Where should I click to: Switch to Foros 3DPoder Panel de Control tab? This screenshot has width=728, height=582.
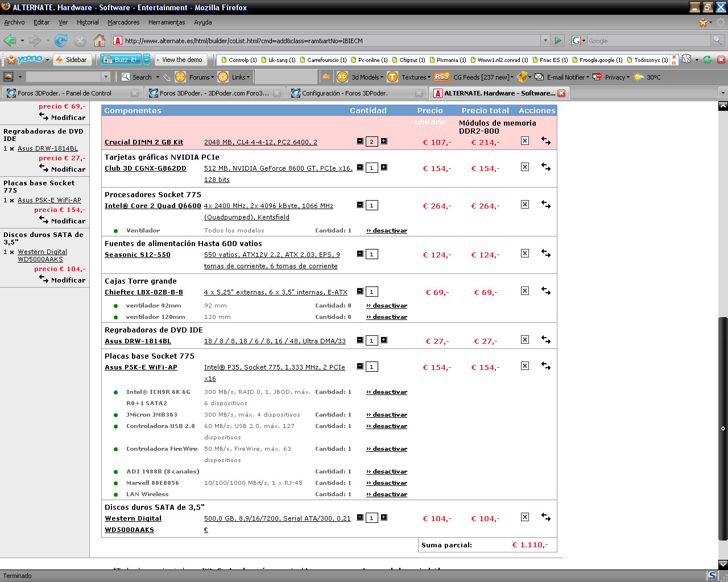(72, 93)
